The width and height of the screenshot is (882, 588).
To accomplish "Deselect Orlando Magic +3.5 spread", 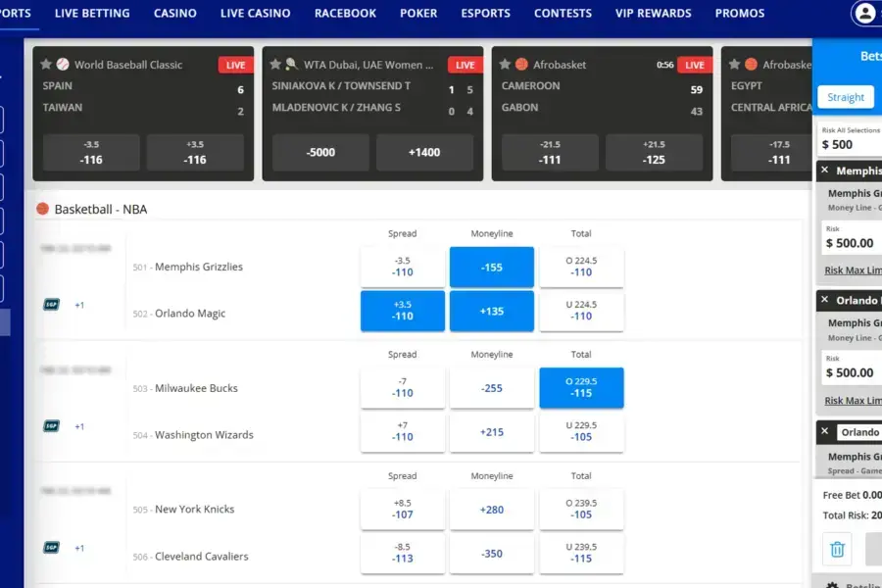I will [x=402, y=311].
